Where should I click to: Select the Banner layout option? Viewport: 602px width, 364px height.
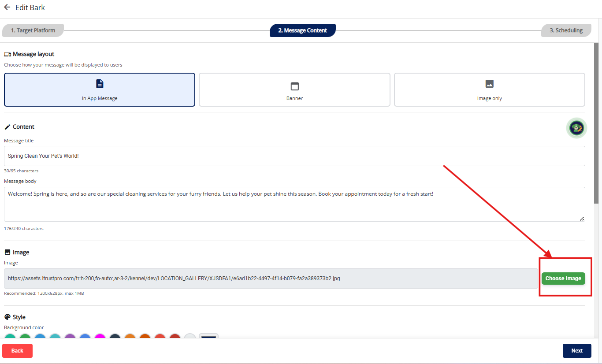pos(294,90)
